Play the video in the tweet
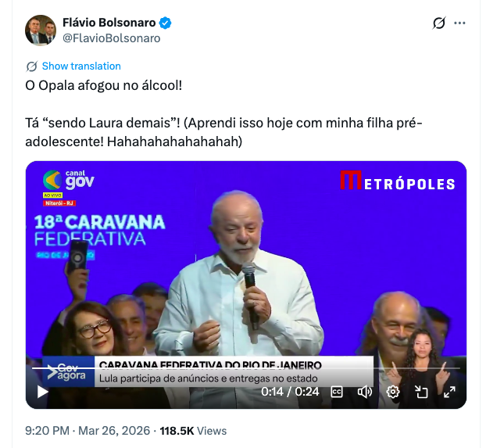 [x=42, y=392]
